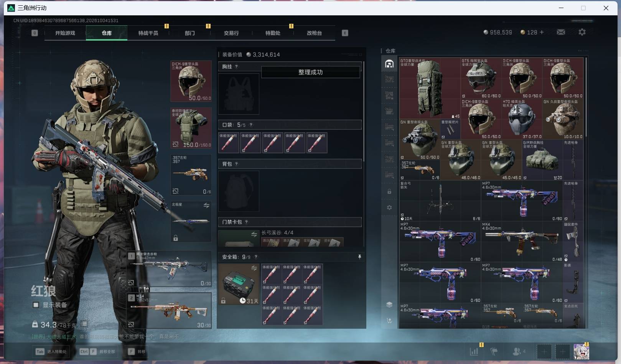Click the E key next-tab button
621x364 pixels.
(345, 33)
